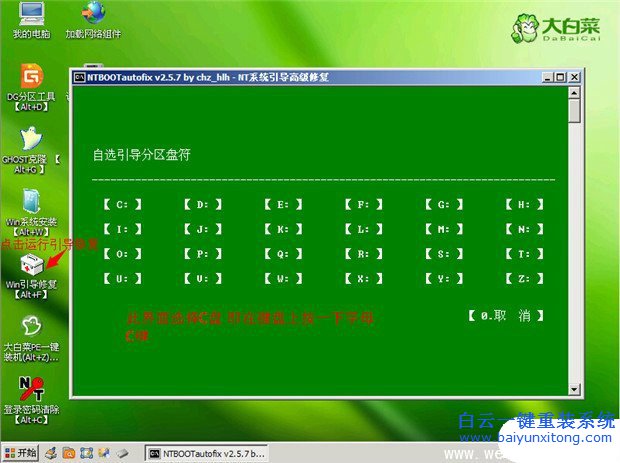Click the fourth quick launch icon in taskbar
Viewport: 620px width, 463px height.
104,454
